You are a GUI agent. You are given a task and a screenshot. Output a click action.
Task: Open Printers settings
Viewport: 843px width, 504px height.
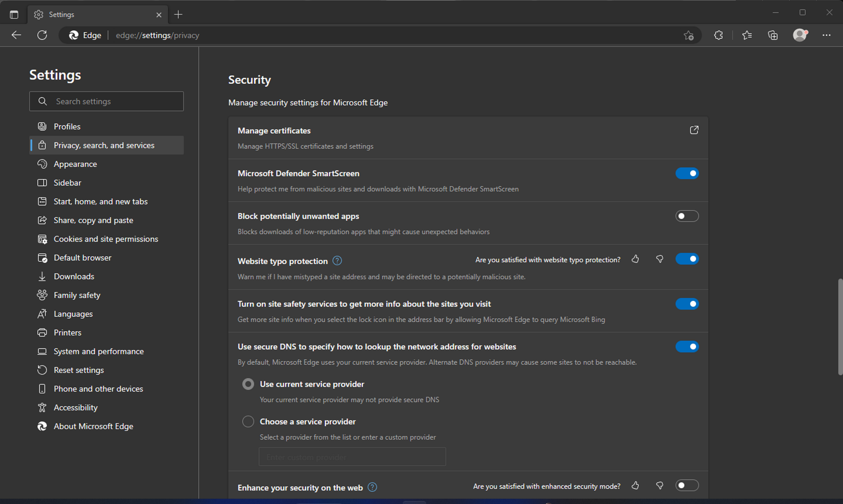(x=106, y=332)
